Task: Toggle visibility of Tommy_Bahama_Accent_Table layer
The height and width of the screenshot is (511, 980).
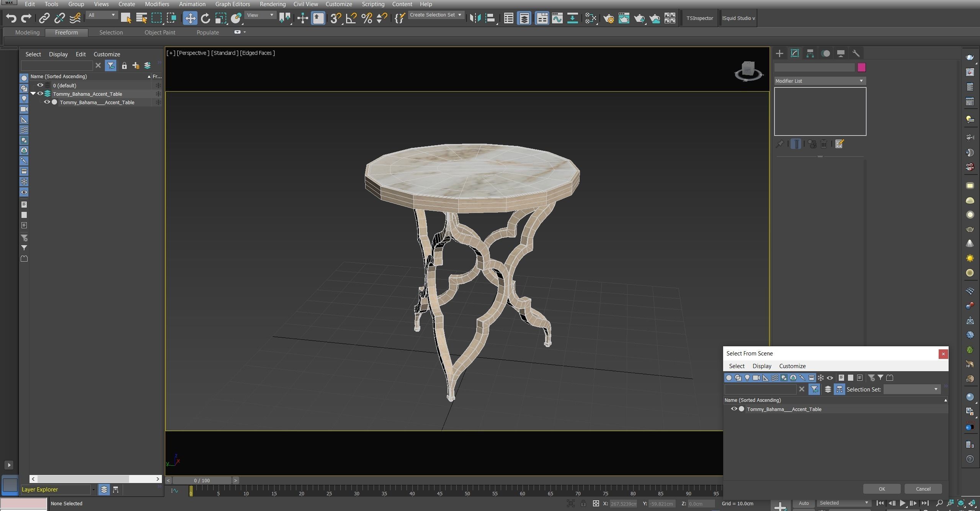Action: (x=40, y=93)
